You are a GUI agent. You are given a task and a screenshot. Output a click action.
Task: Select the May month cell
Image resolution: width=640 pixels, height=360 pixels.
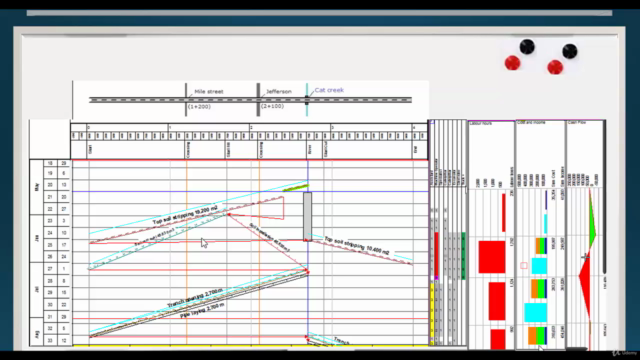click(x=37, y=187)
